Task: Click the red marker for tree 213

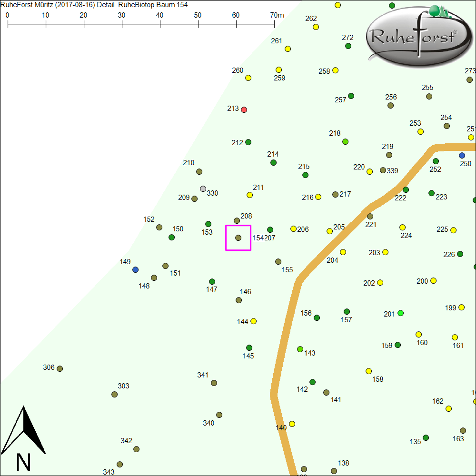Action: coord(244,109)
